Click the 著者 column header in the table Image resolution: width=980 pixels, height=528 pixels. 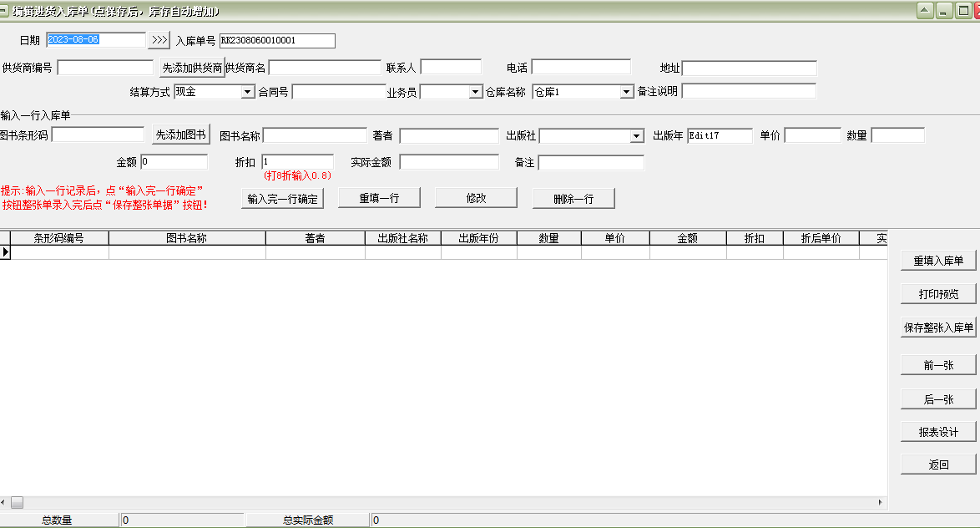point(315,238)
